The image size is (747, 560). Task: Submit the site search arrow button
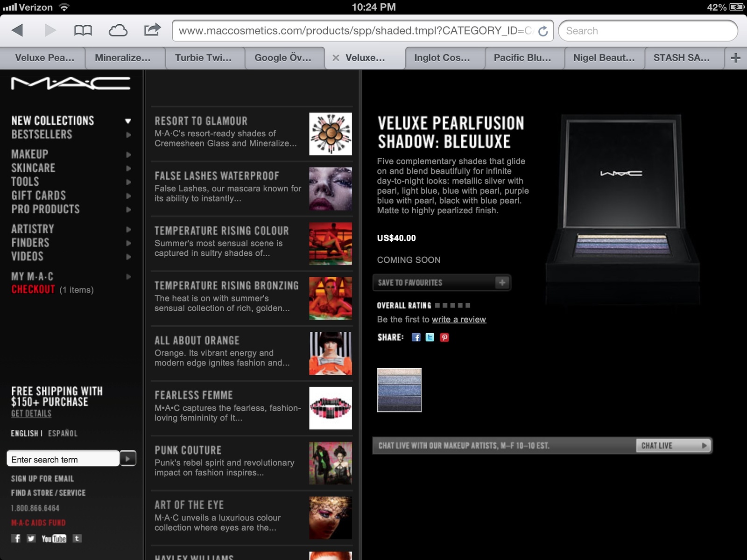(128, 459)
